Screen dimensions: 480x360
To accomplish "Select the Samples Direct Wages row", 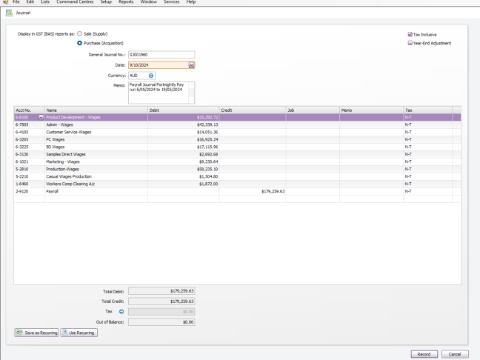I will (x=237, y=154).
